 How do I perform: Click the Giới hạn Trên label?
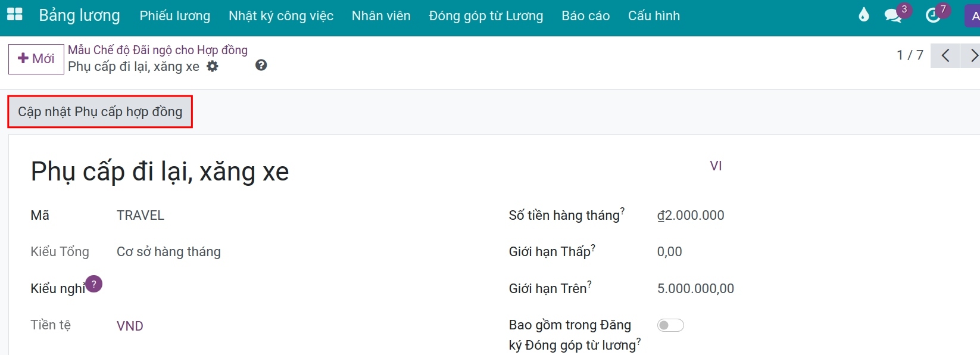[547, 289]
